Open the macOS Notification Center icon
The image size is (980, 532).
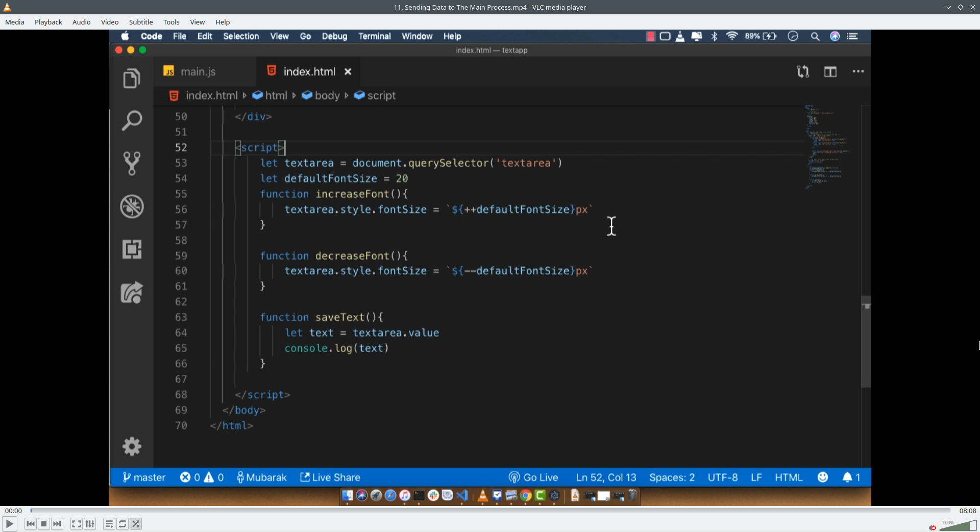(x=852, y=36)
